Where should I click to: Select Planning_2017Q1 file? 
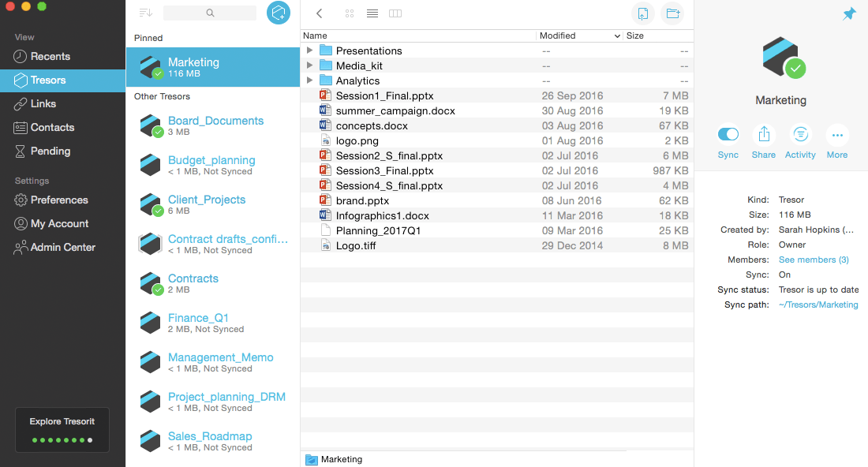(496, 230)
